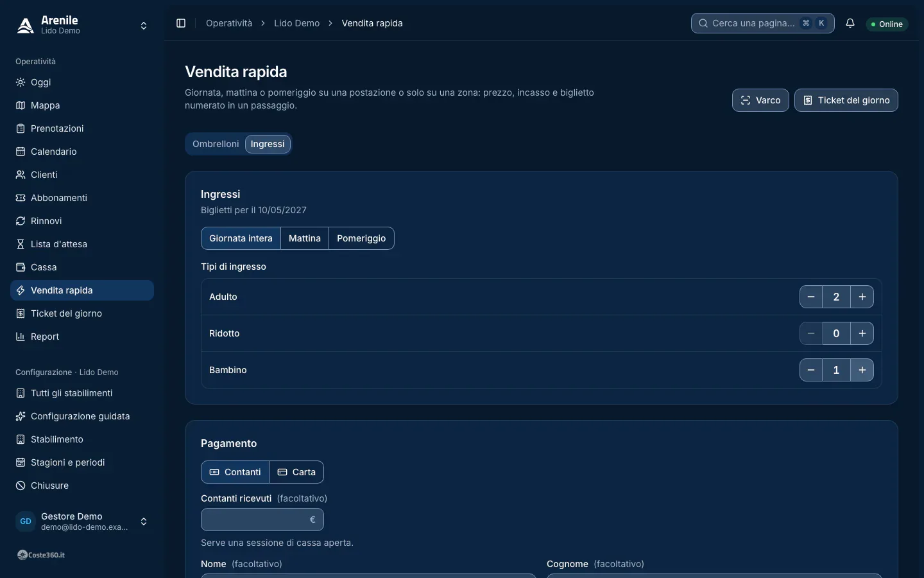Open Abbonamenti section
The height and width of the screenshot is (578, 924).
pyautogui.click(x=82, y=198)
